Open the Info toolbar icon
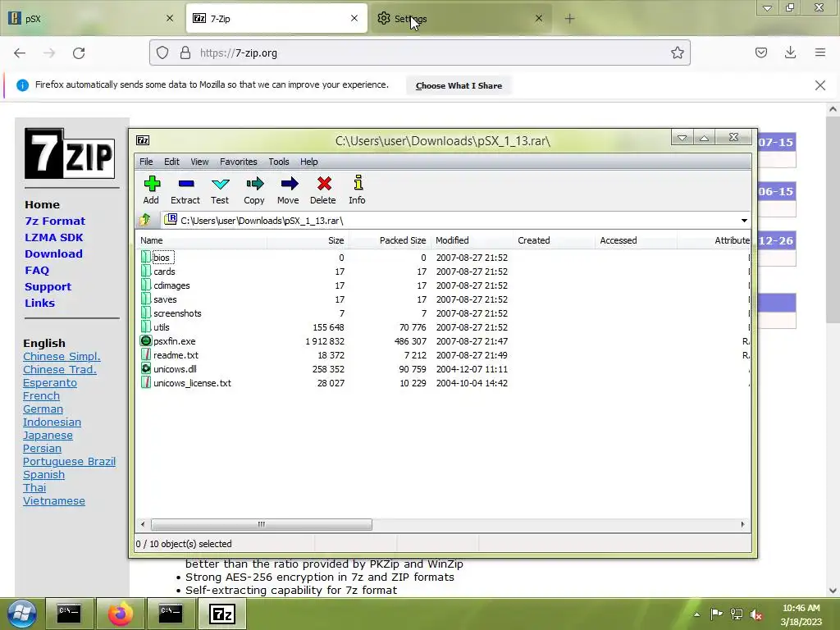Image resolution: width=840 pixels, height=630 pixels. pyautogui.click(x=358, y=183)
